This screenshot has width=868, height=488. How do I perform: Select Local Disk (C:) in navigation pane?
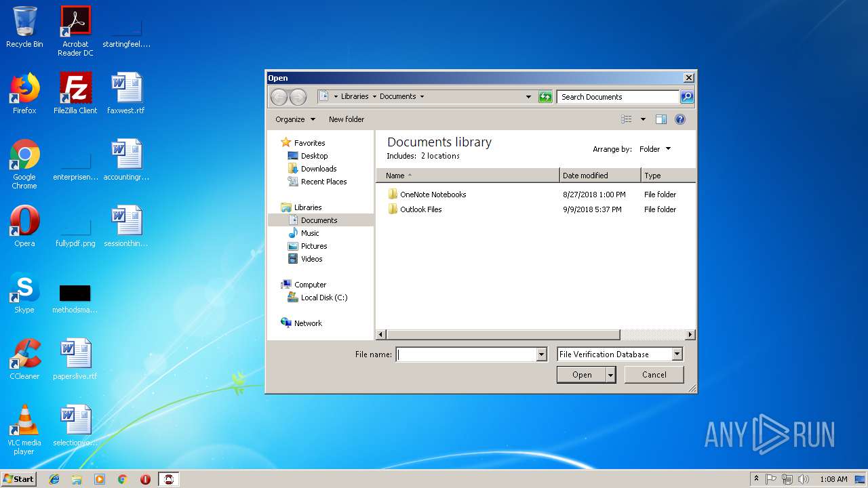323,298
